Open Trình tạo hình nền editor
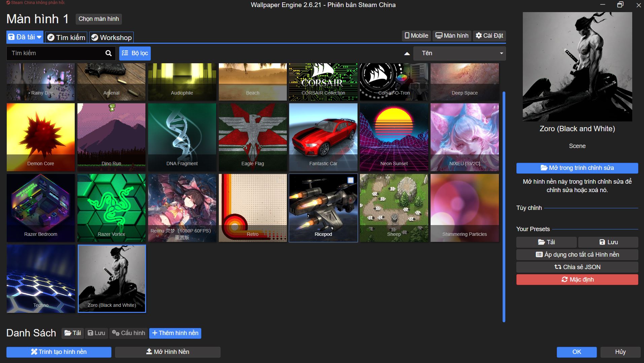 pyautogui.click(x=59, y=352)
